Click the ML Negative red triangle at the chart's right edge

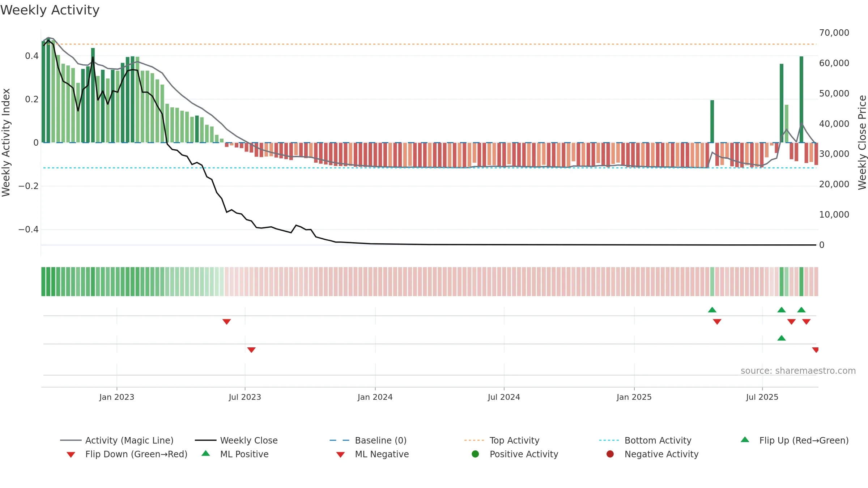[x=815, y=350]
